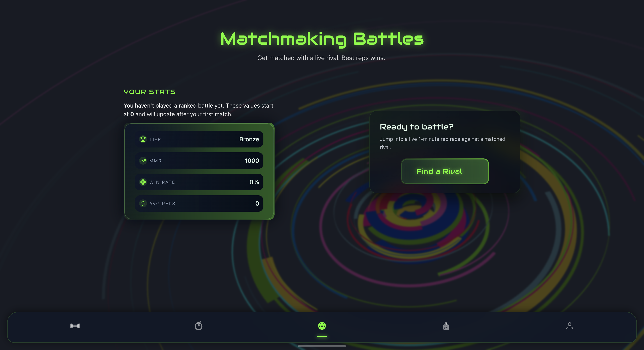The image size is (644, 350).
Task: Click the Your Stats section title
Action: pyautogui.click(x=149, y=92)
